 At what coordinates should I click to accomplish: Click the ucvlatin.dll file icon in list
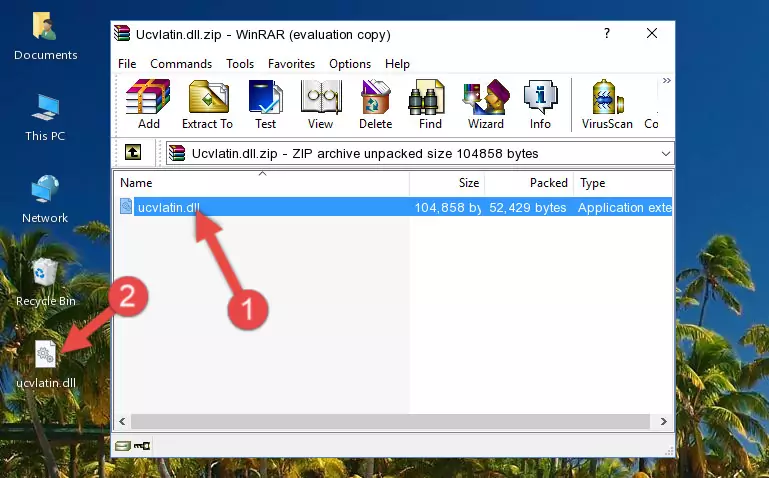point(126,206)
